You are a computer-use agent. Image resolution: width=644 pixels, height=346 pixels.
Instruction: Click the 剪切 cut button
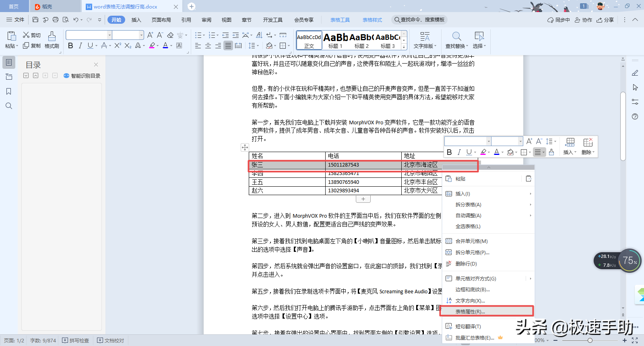tap(32, 35)
